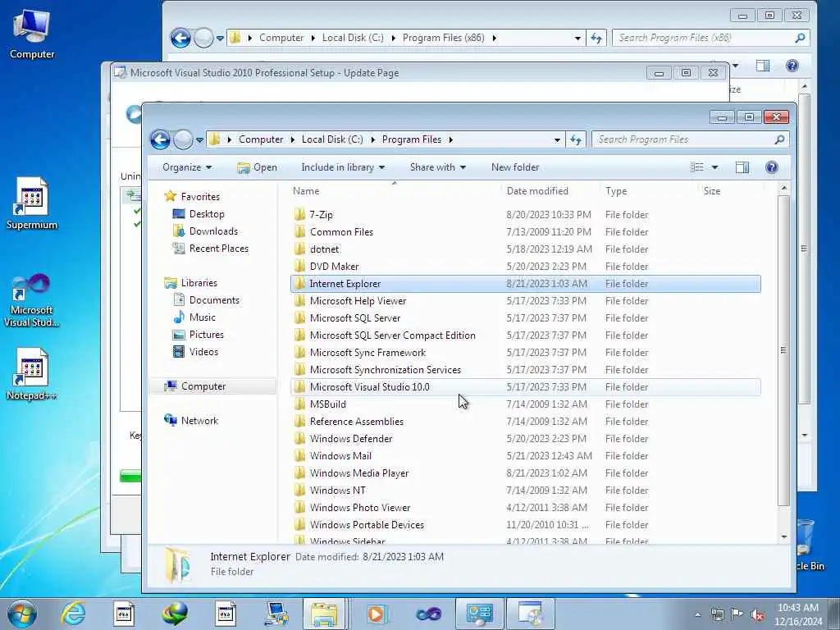The width and height of the screenshot is (840, 630).
Task: Expand Include in library menu
Action: pyautogui.click(x=343, y=167)
